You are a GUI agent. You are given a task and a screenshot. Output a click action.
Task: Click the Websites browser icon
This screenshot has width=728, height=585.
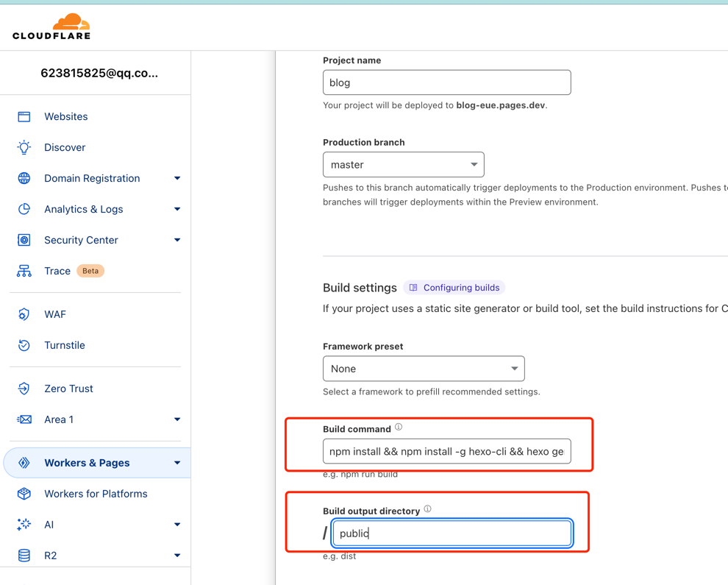24,116
